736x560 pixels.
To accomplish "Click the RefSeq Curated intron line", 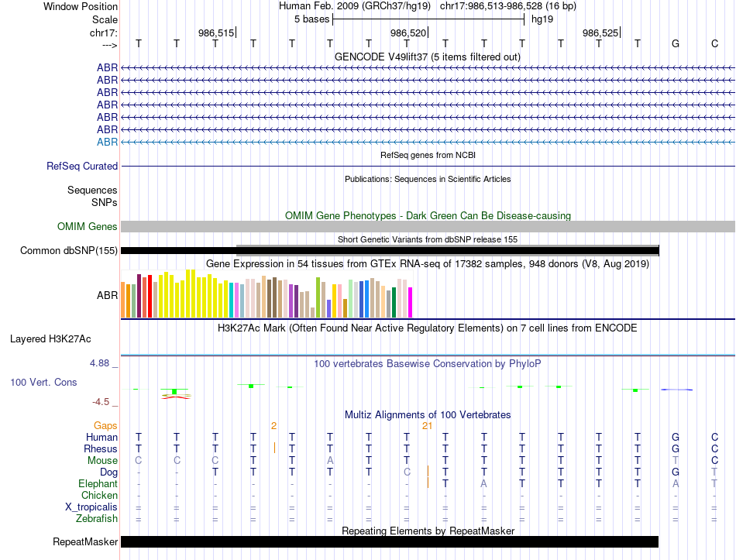I will (428, 167).
